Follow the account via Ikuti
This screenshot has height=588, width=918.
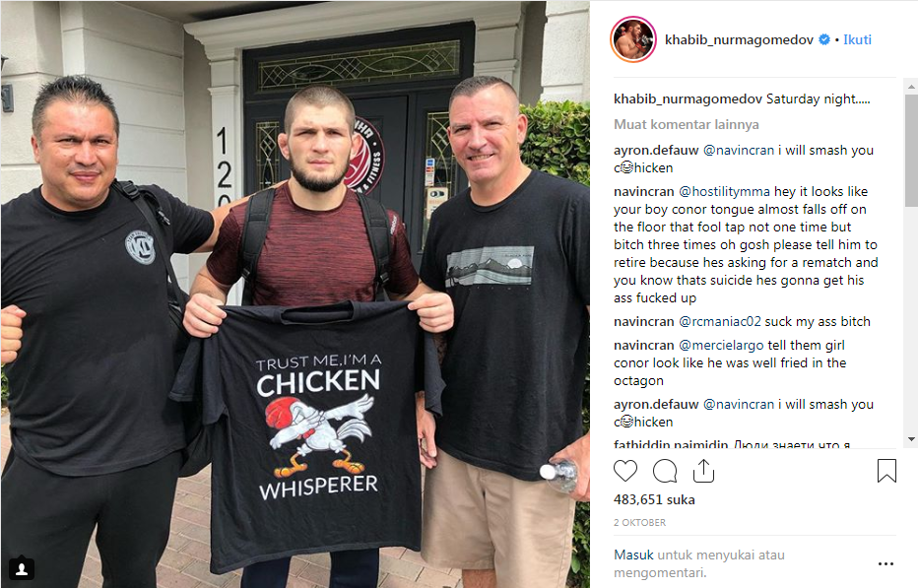click(x=857, y=39)
